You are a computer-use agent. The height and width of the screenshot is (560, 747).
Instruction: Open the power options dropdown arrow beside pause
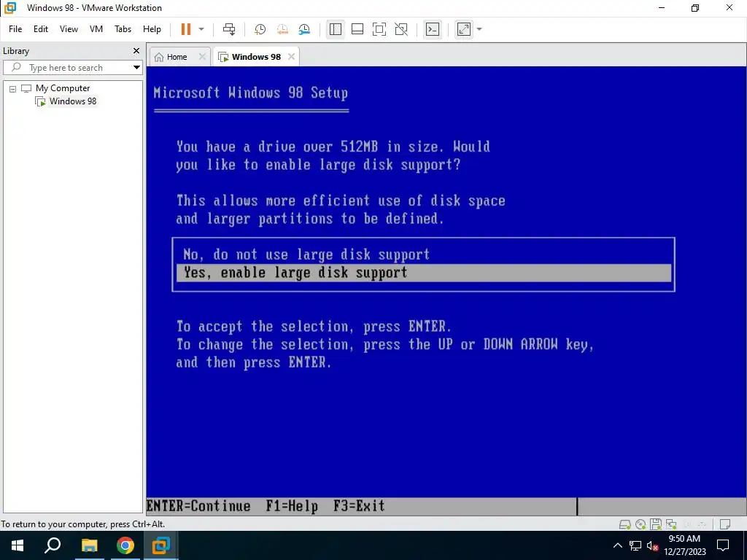pyautogui.click(x=201, y=29)
